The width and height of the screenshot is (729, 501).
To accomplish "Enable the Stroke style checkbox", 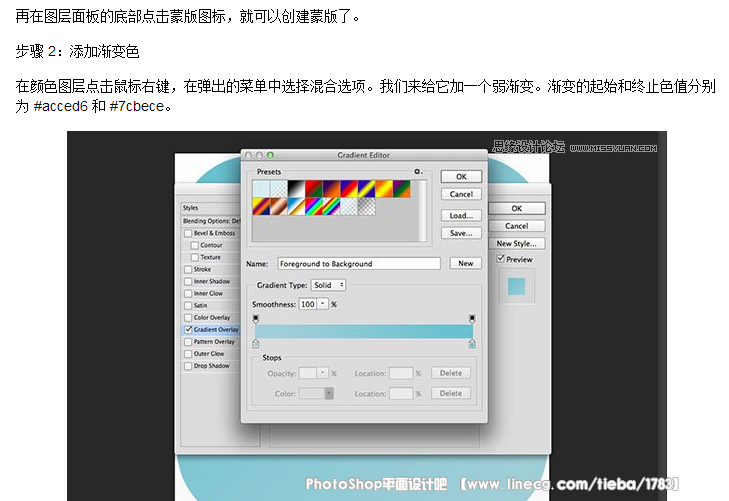I will 188,269.
